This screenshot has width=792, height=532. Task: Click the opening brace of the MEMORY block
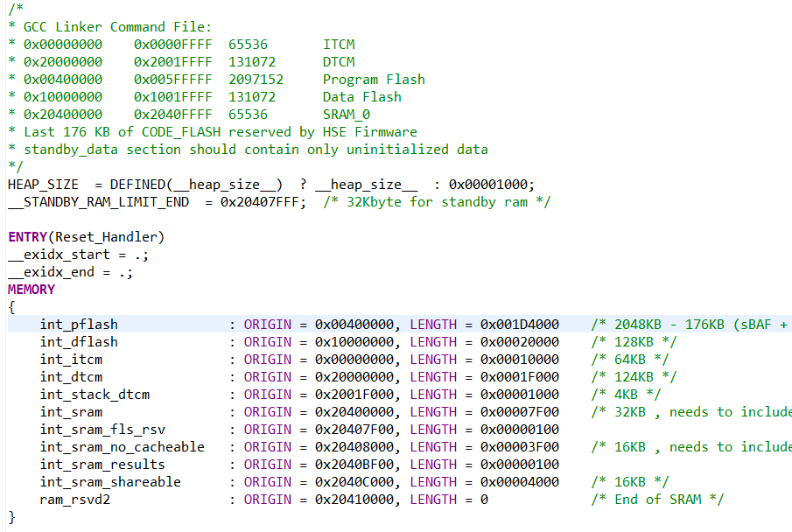point(11,307)
